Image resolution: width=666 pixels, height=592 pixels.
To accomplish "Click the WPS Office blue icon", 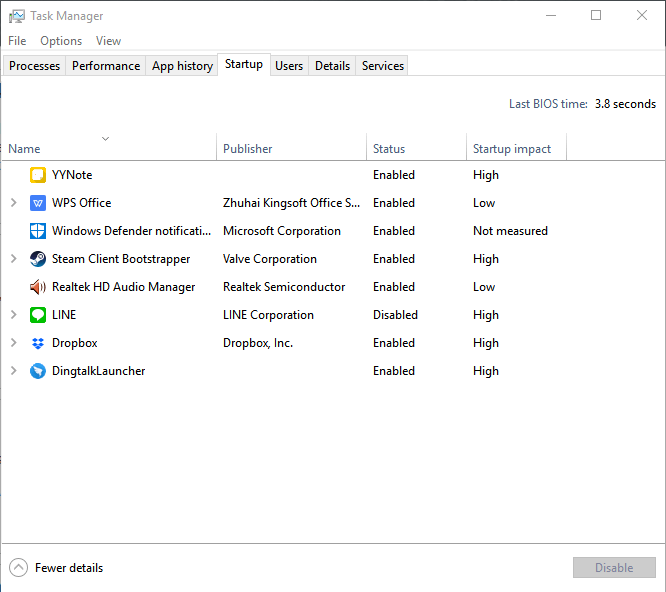I will tap(38, 203).
